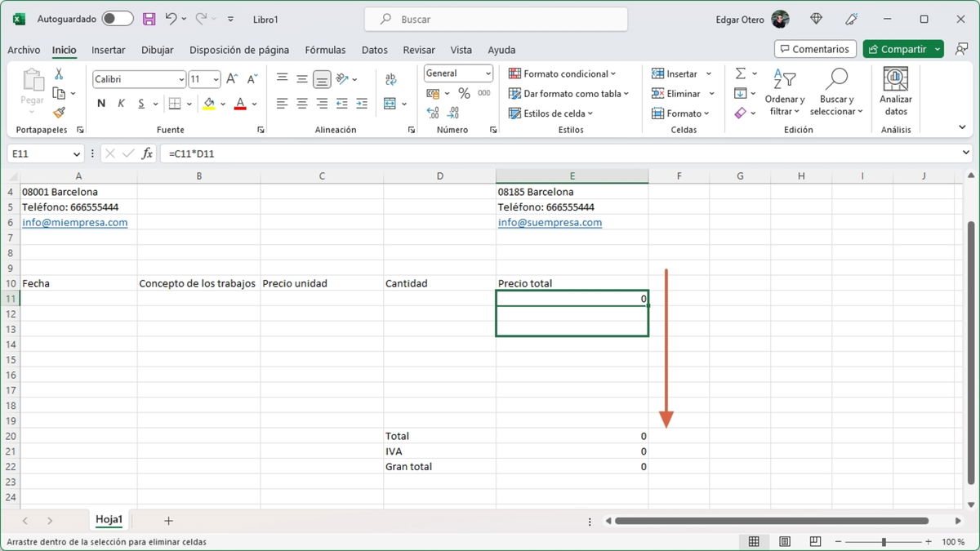Switch to the Fórmulas ribbon tab
This screenshot has height=551, width=980.
(325, 50)
